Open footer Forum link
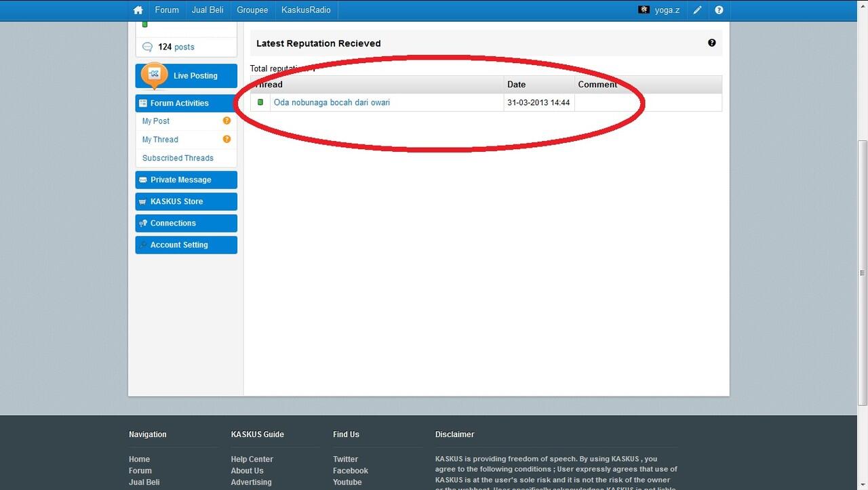This screenshot has height=490, width=868. (x=140, y=470)
